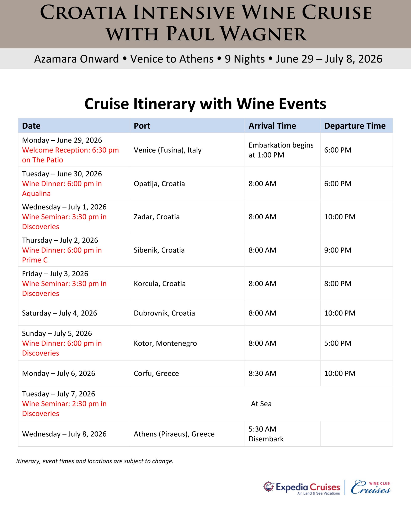This screenshot has height=532, width=411.
Task: Click the Cruise Itinerary with Wine Events heading
Action: [x=205, y=104]
